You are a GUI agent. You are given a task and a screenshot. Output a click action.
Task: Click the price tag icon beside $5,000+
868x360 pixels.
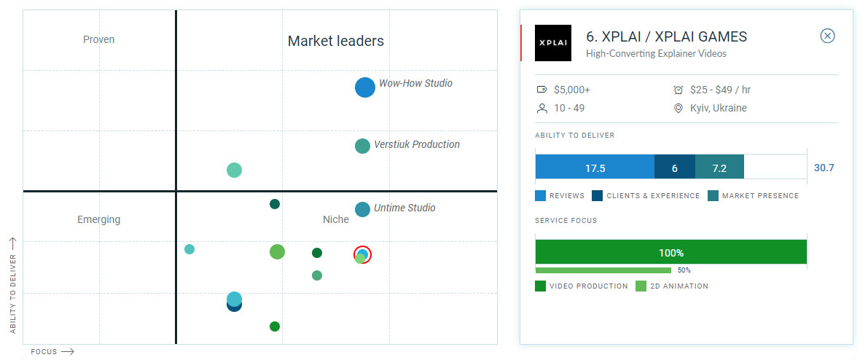click(541, 90)
